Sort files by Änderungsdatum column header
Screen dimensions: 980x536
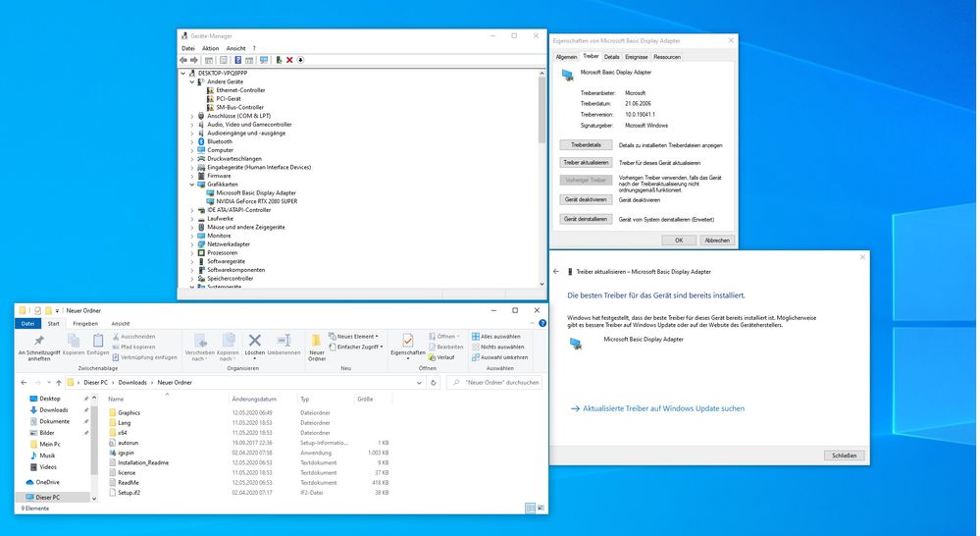click(x=254, y=399)
